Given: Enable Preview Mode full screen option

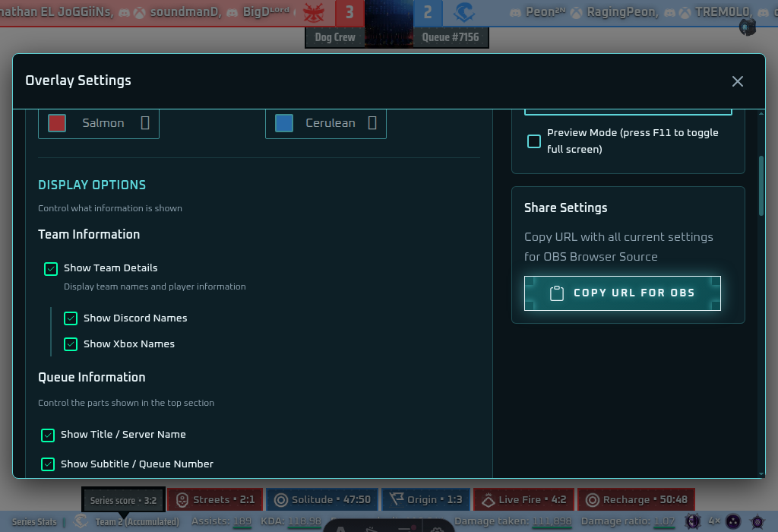Looking at the screenshot, I should tap(534, 141).
